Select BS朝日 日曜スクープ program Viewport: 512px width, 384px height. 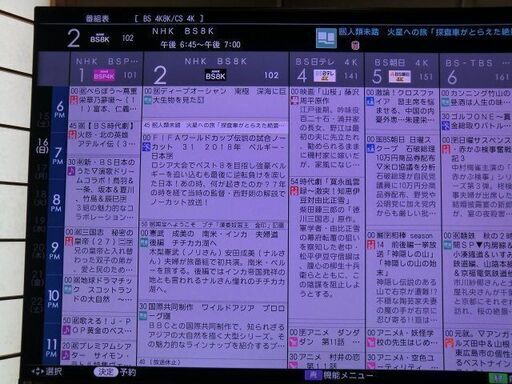pos(403,180)
